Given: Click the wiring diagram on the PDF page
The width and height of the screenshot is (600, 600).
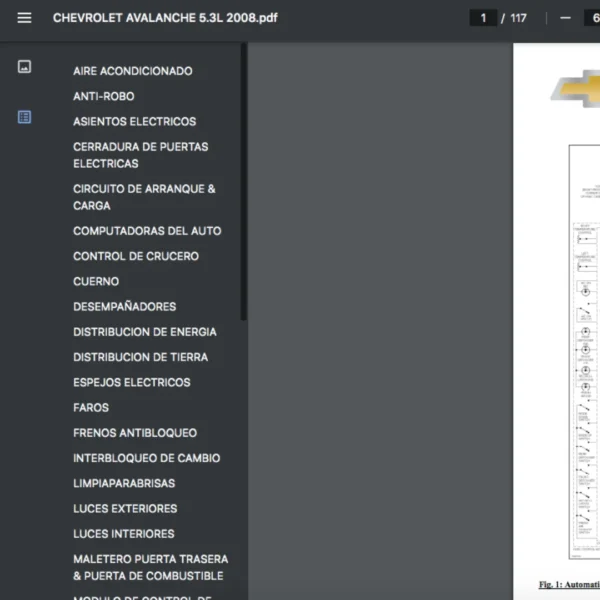Looking at the screenshot, I should pyautogui.click(x=584, y=350).
